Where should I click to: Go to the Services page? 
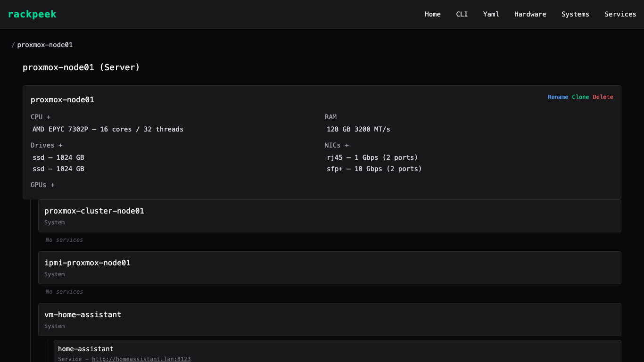[620, 14]
